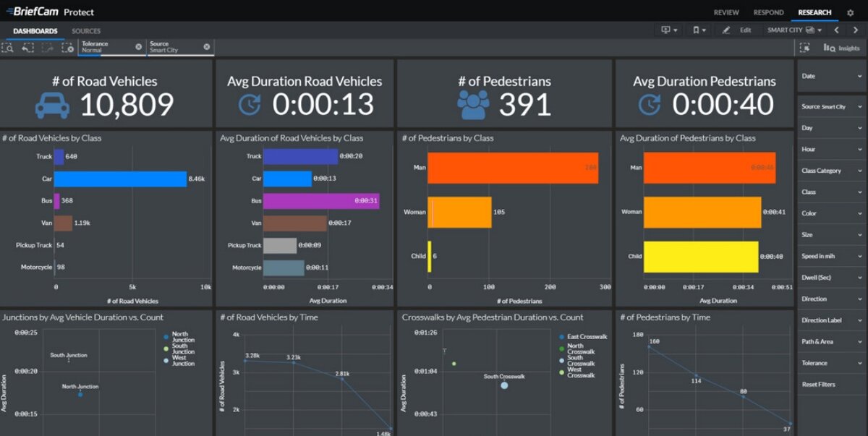Screen dimensions: 868x436
Task: Click the selection tool beside Insights
Action: [x=804, y=48]
